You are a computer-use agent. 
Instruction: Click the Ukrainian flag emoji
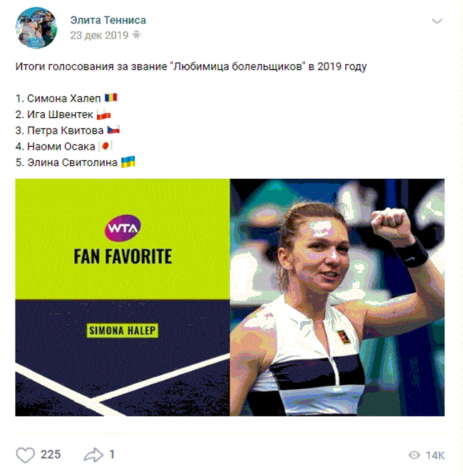tap(128, 162)
